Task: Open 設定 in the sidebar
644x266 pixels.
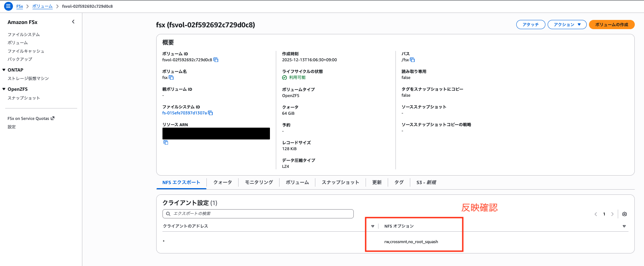Action: pyautogui.click(x=11, y=127)
